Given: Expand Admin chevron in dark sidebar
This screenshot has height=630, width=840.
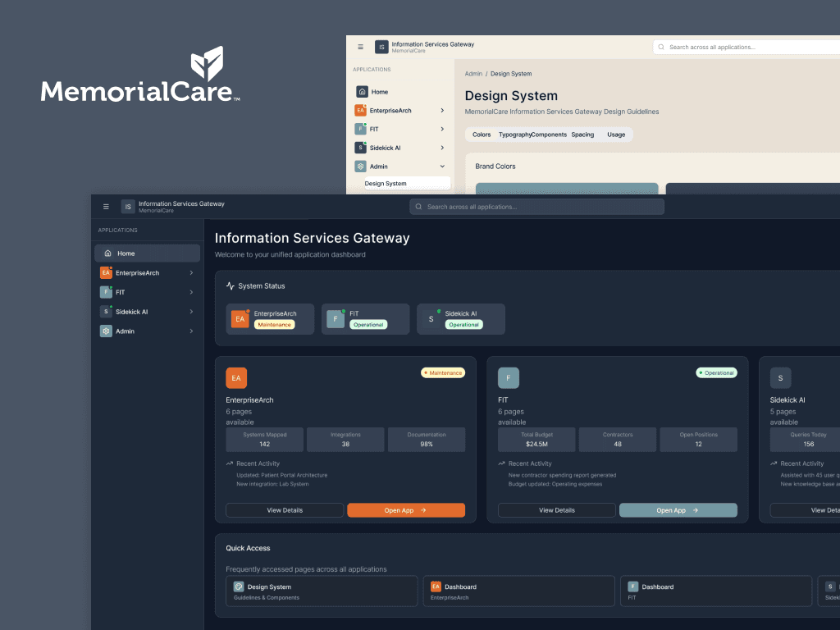Looking at the screenshot, I should 191,331.
